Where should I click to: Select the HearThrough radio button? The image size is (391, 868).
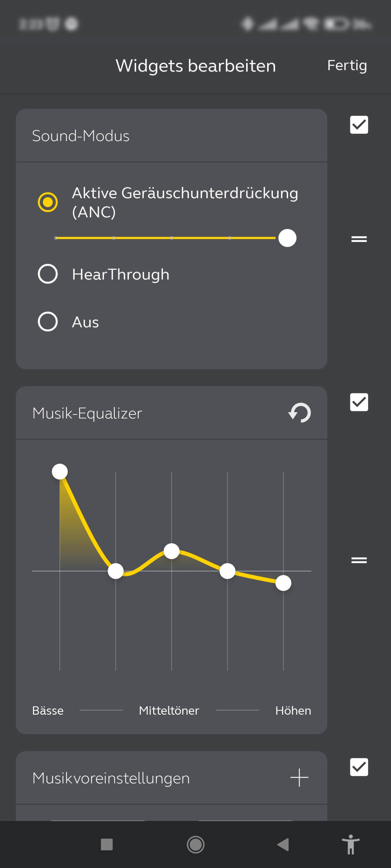[x=48, y=274]
